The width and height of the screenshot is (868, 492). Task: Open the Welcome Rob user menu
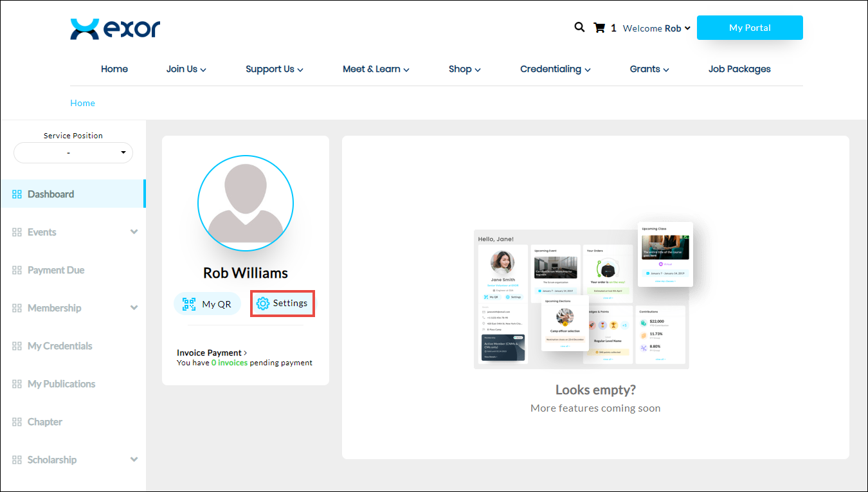pyautogui.click(x=656, y=28)
